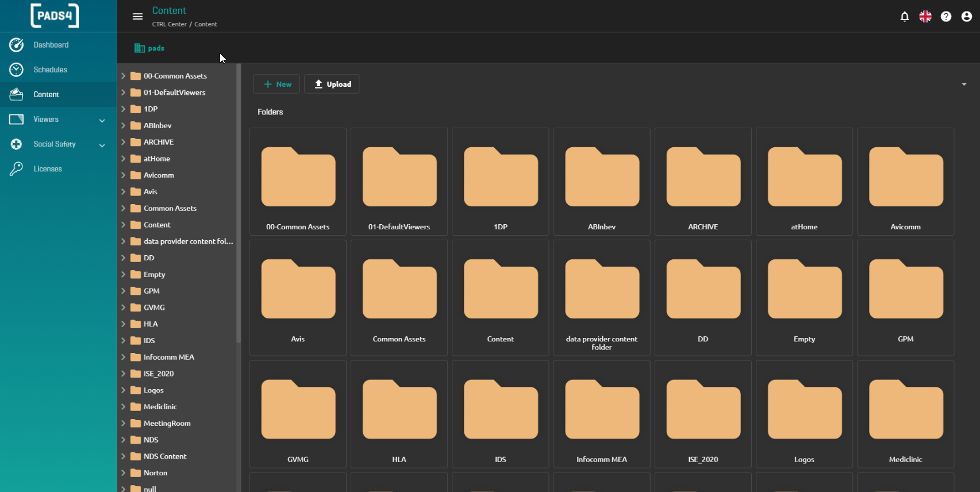Screen dimensions: 980x492
Task: Open the ISE_2020 folder tile
Action: click(703, 414)
